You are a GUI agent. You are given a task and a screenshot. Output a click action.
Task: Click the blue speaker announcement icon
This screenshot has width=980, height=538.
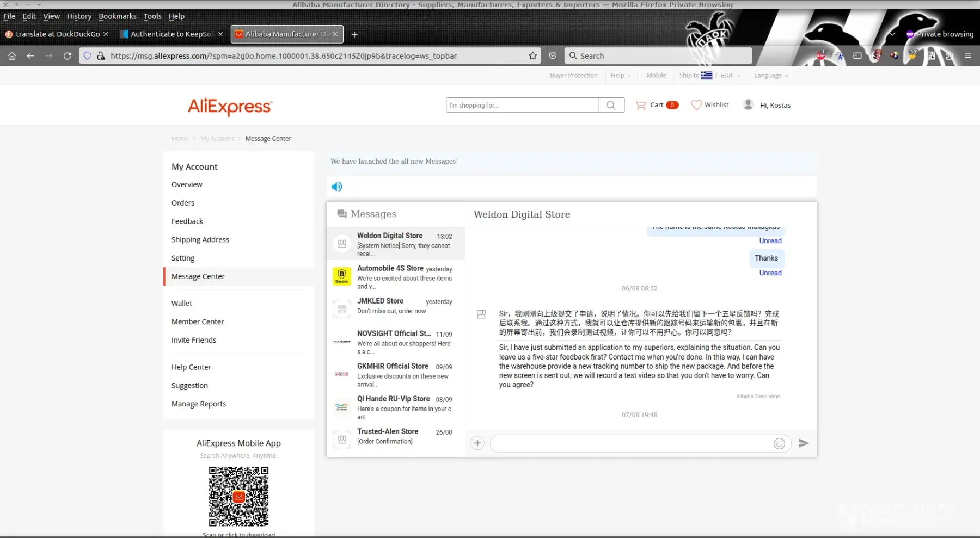tap(337, 187)
